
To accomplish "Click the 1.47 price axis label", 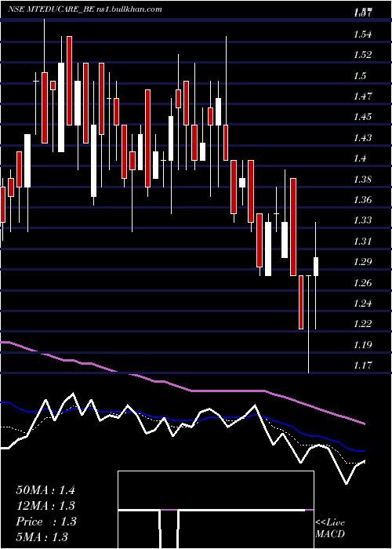I will (x=362, y=96).
